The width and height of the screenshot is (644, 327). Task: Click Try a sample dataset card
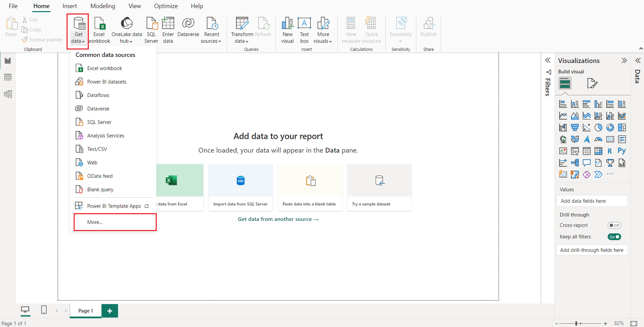pos(379,187)
